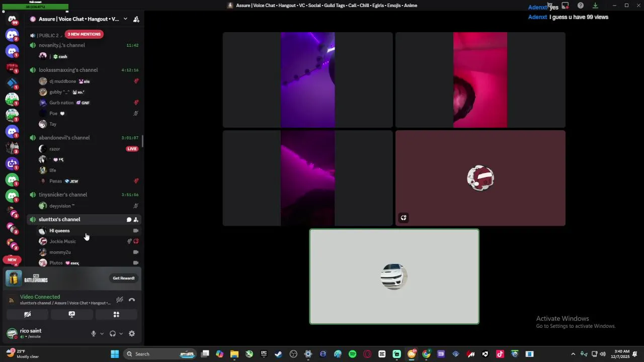Click the flip icon on maroon tile
Screen dimensions: 644x362
pos(404,218)
